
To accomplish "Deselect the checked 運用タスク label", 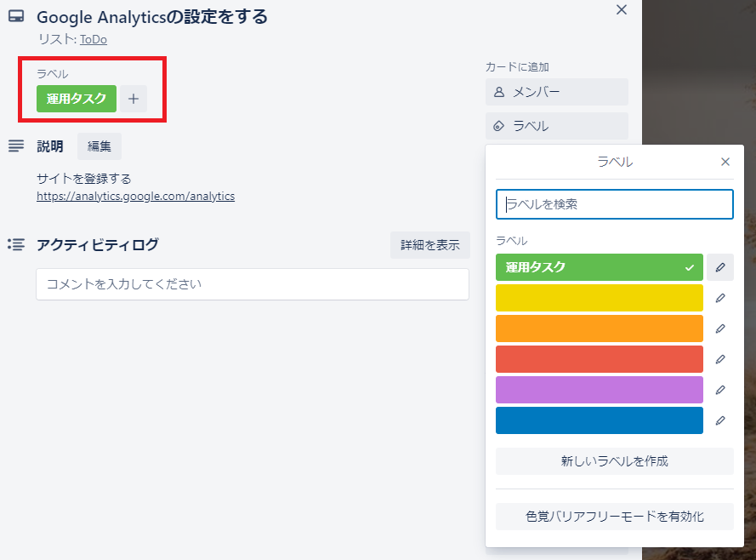I will click(x=599, y=267).
